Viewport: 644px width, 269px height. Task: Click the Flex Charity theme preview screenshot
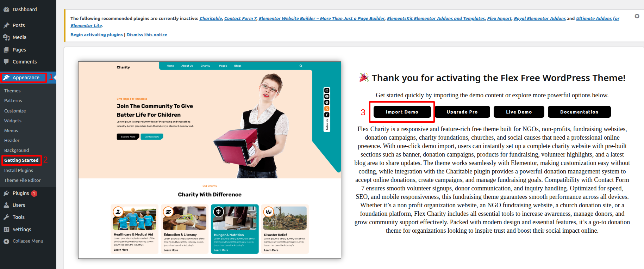(x=210, y=160)
